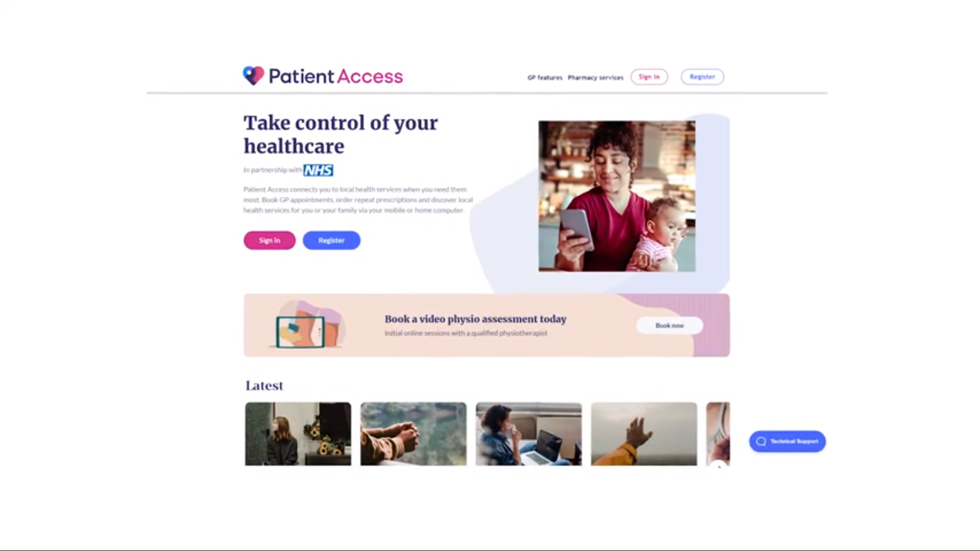Click the Patient Access heart logo icon
Image resolution: width=980 pixels, height=551 pixels.
click(253, 76)
